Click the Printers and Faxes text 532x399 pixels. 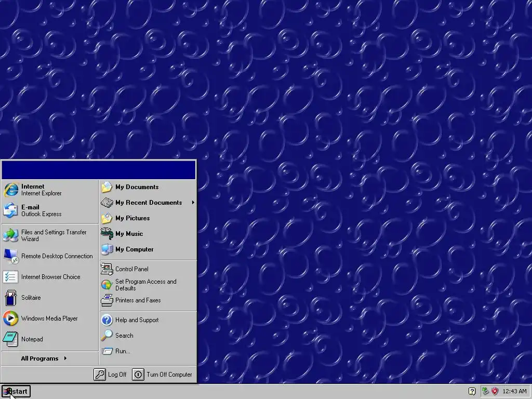138,300
